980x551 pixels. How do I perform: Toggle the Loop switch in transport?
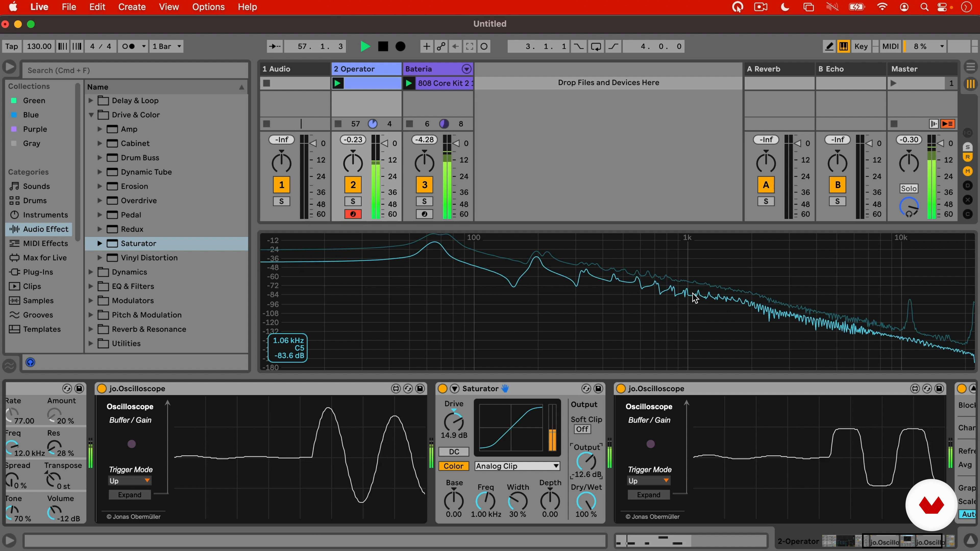pyautogui.click(x=596, y=46)
